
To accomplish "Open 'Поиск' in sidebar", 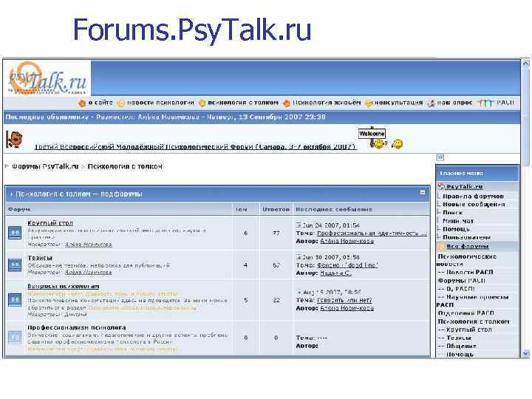I will (x=452, y=212).
